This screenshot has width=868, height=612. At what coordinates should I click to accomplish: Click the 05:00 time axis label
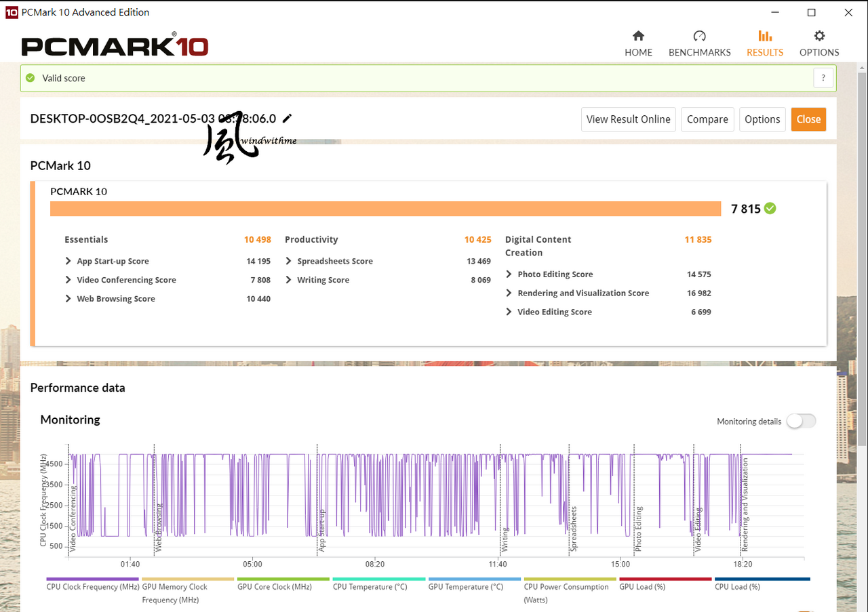253,564
